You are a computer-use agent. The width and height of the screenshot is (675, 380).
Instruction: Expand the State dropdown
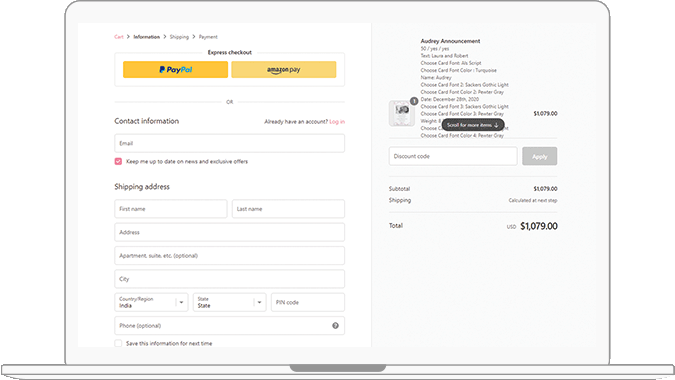(229, 302)
